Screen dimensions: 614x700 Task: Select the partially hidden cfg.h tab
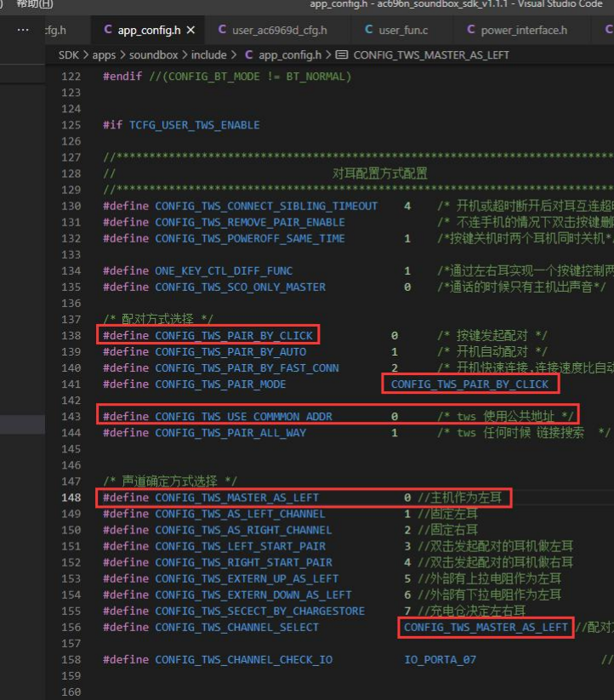[x=56, y=30]
